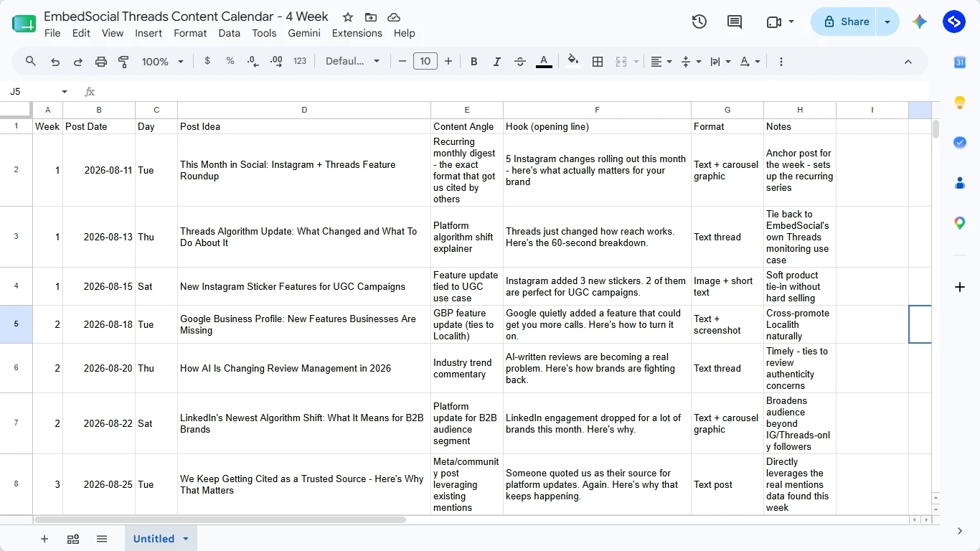Open the Insert menu

[x=149, y=33]
